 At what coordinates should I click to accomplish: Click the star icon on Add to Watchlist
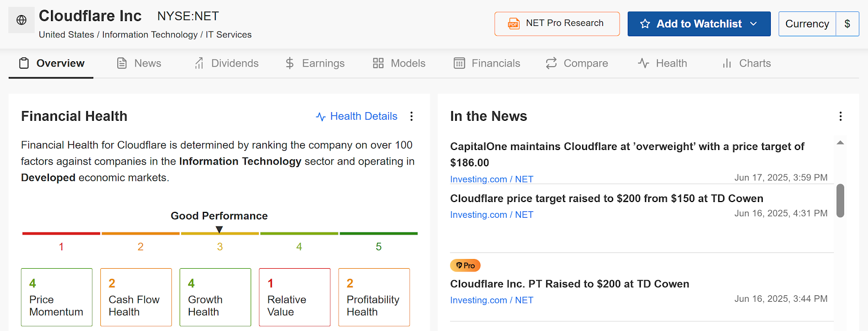pyautogui.click(x=645, y=24)
